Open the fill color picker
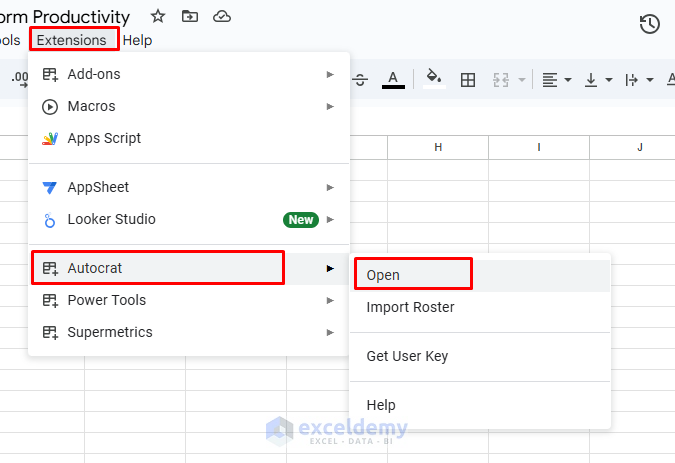 tap(433, 79)
